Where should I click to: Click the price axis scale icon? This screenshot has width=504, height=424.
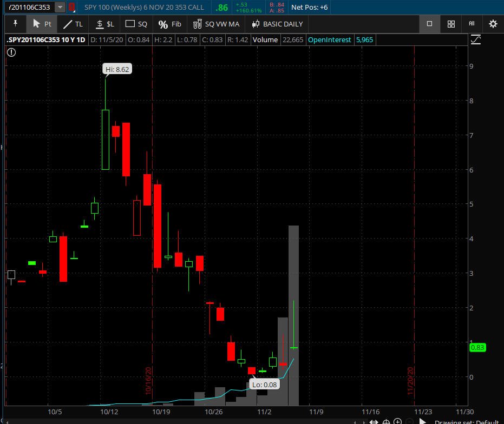point(476,39)
